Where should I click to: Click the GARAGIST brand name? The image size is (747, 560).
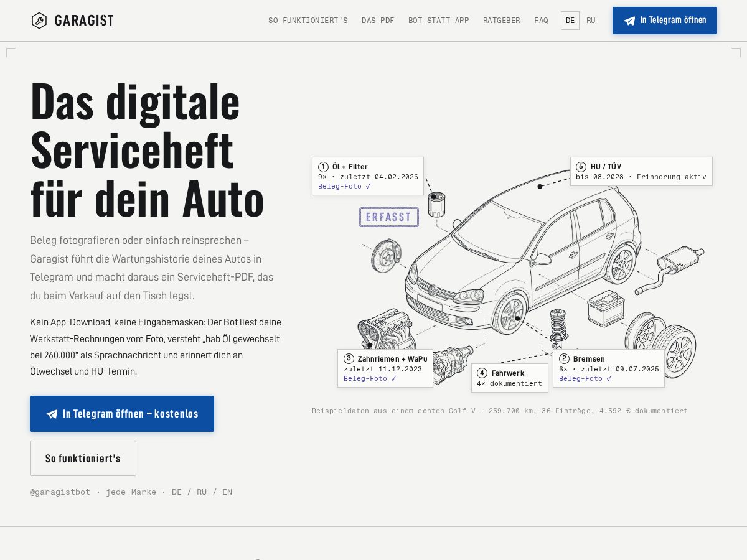coord(84,21)
